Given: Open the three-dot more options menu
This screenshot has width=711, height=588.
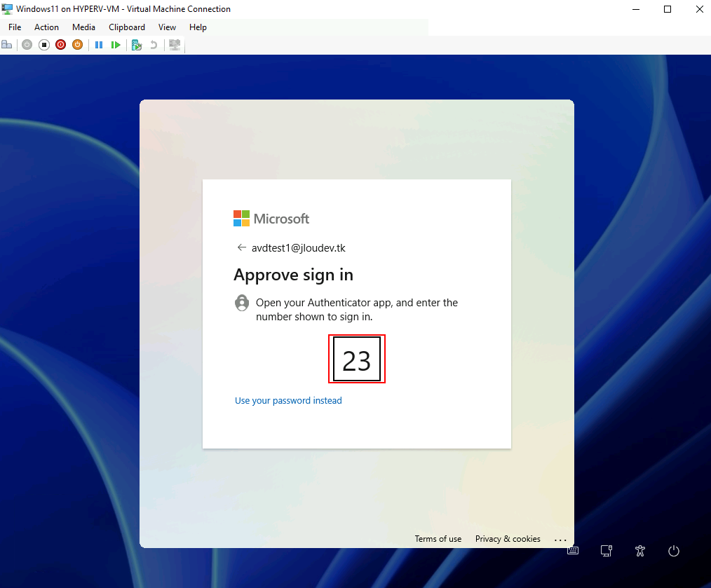Looking at the screenshot, I should [x=560, y=540].
